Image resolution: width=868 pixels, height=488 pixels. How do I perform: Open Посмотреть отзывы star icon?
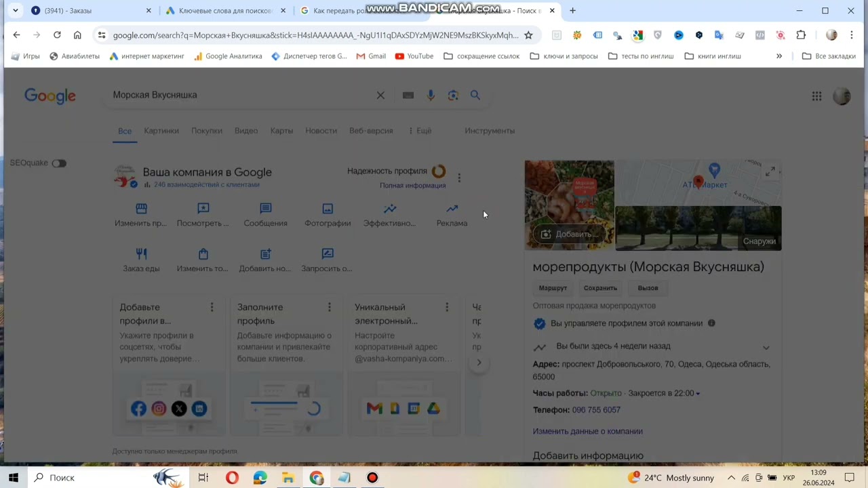(x=203, y=209)
